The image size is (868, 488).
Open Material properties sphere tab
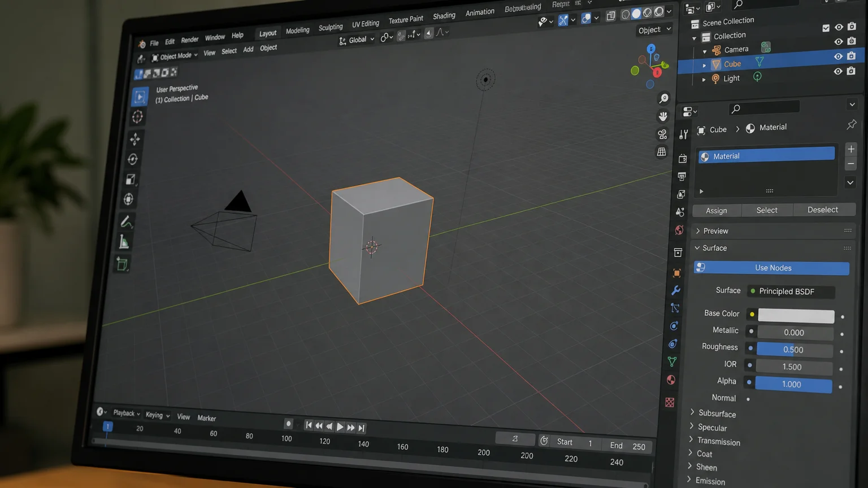click(x=671, y=380)
